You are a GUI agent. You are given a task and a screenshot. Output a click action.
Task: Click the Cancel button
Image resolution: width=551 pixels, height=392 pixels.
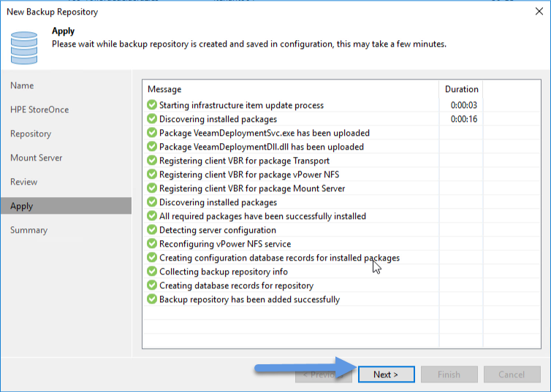click(x=512, y=374)
